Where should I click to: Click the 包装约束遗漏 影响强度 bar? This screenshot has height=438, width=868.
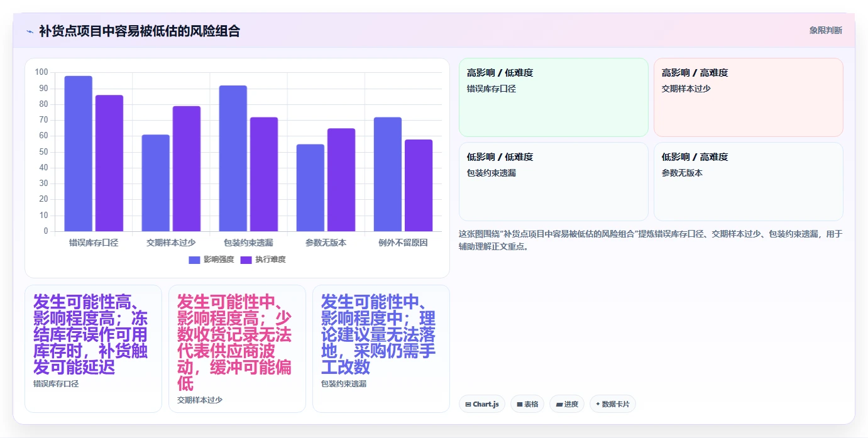233,158
